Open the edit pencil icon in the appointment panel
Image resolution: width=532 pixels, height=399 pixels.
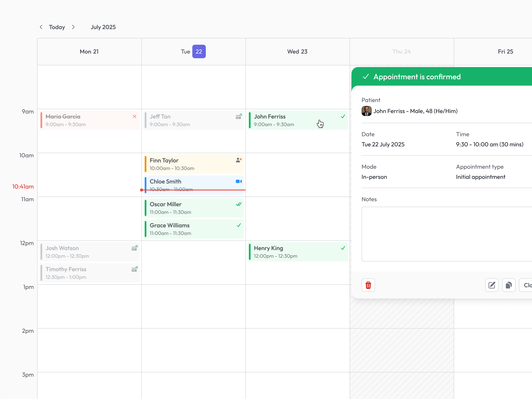click(491, 285)
